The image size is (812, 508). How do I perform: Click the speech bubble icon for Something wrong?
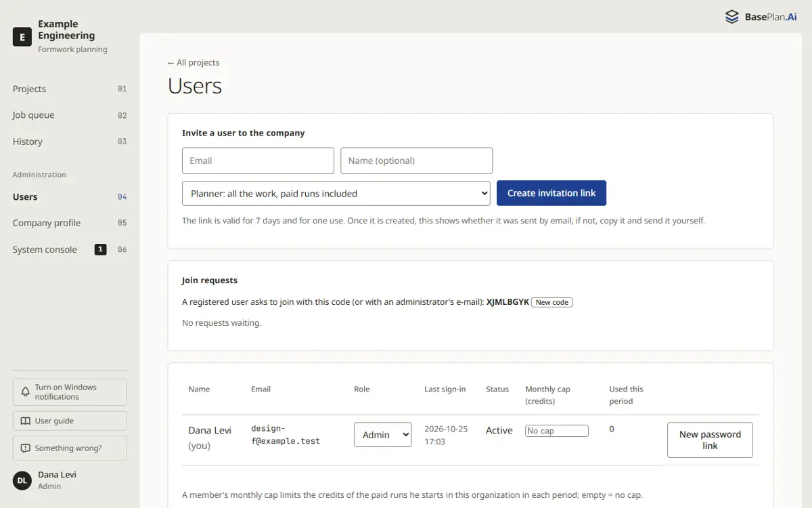tap(26, 448)
